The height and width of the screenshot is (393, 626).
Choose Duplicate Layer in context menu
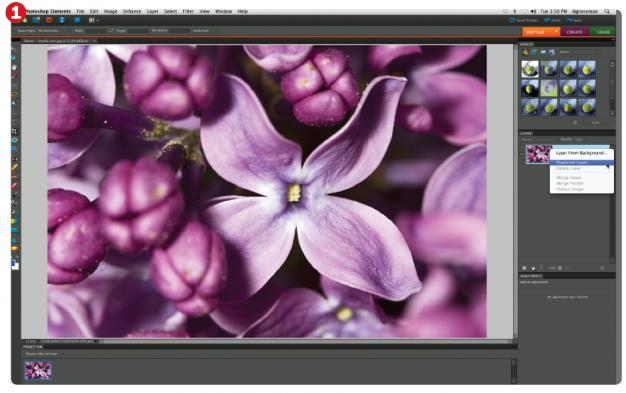[x=582, y=162]
